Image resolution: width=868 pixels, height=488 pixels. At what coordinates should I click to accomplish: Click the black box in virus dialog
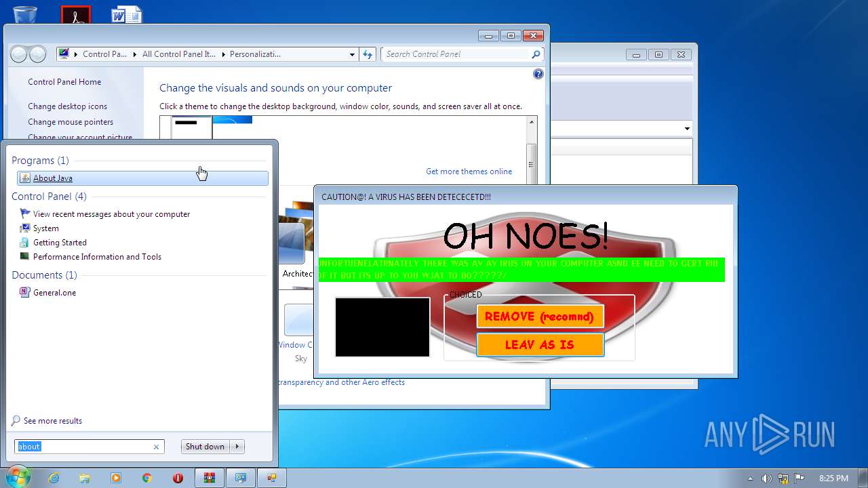(382, 327)
